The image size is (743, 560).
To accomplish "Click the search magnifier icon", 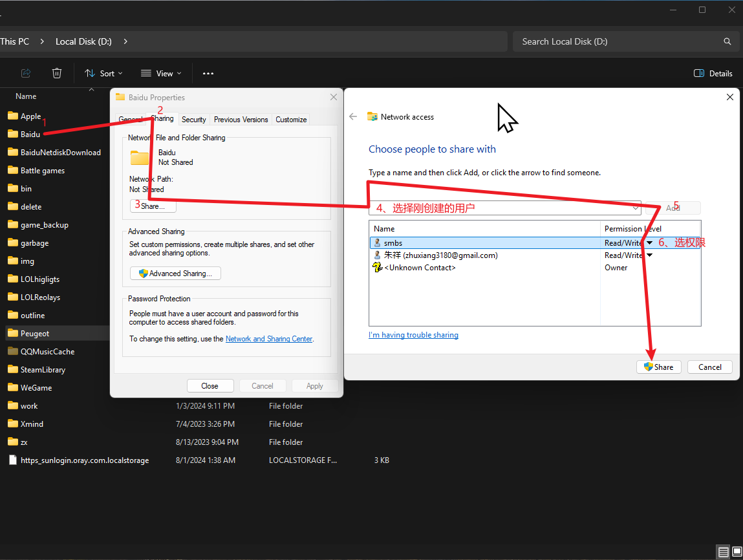I will click(x=727, y=41).
